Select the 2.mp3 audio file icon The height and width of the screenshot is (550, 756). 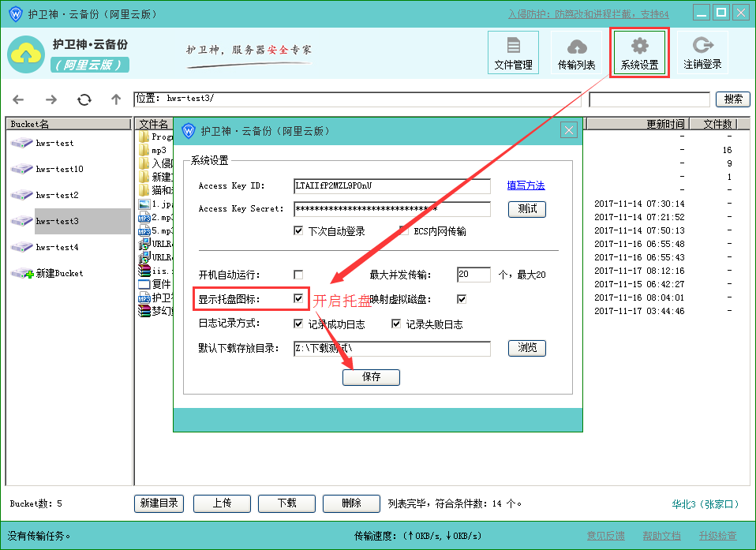pyautogui.click(x=144, y=218)
